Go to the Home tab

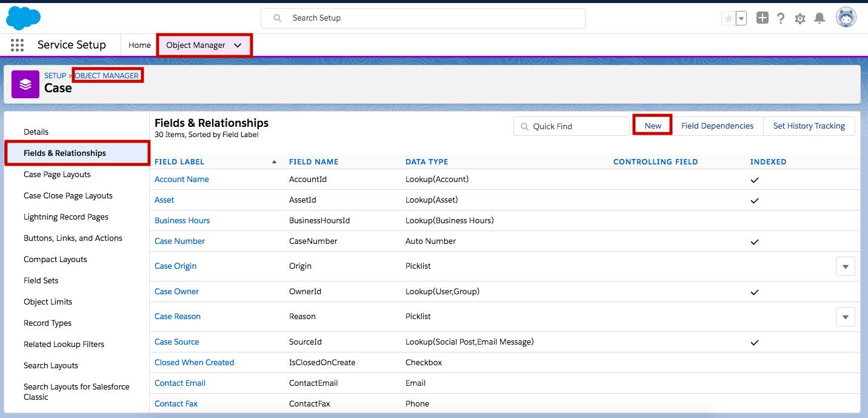click(139, 45)
